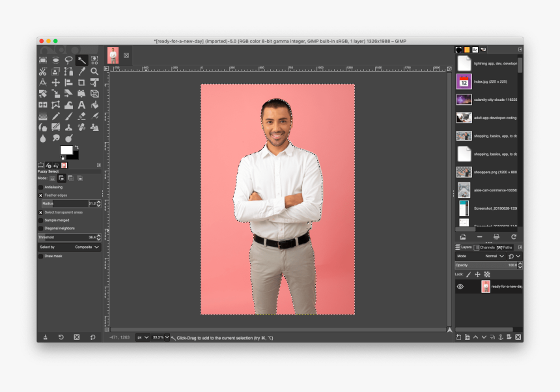Activate the Move tool

[x=55, y=83]
